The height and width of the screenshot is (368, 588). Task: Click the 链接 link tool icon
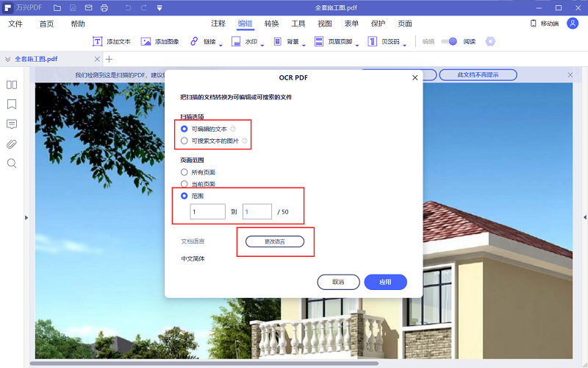tap(194, 41)
